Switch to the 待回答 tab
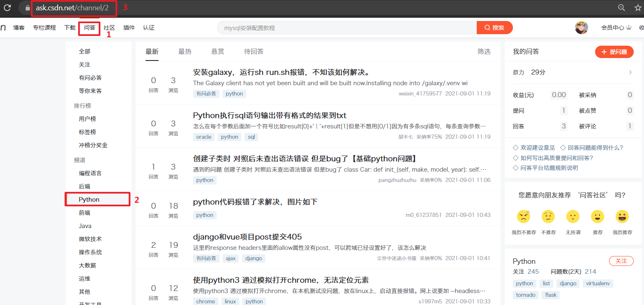 pyautogui.click(x=254, y=51)
